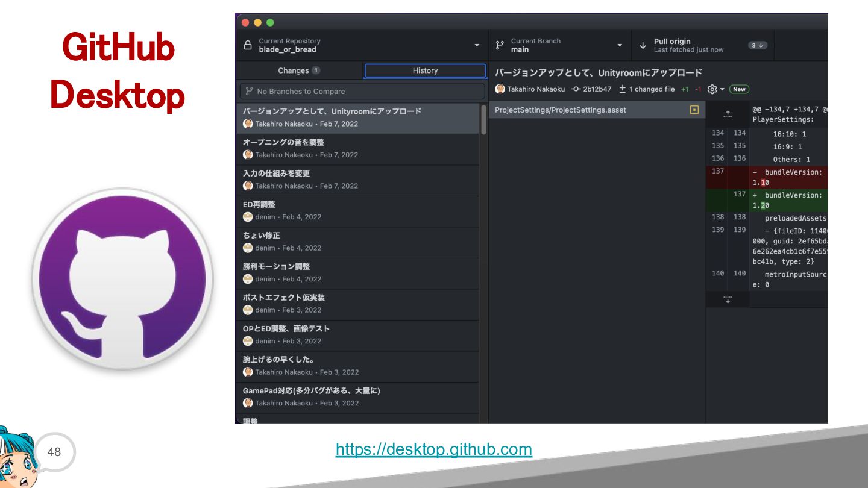Select the commit "ED再調整"

point(358,211)
